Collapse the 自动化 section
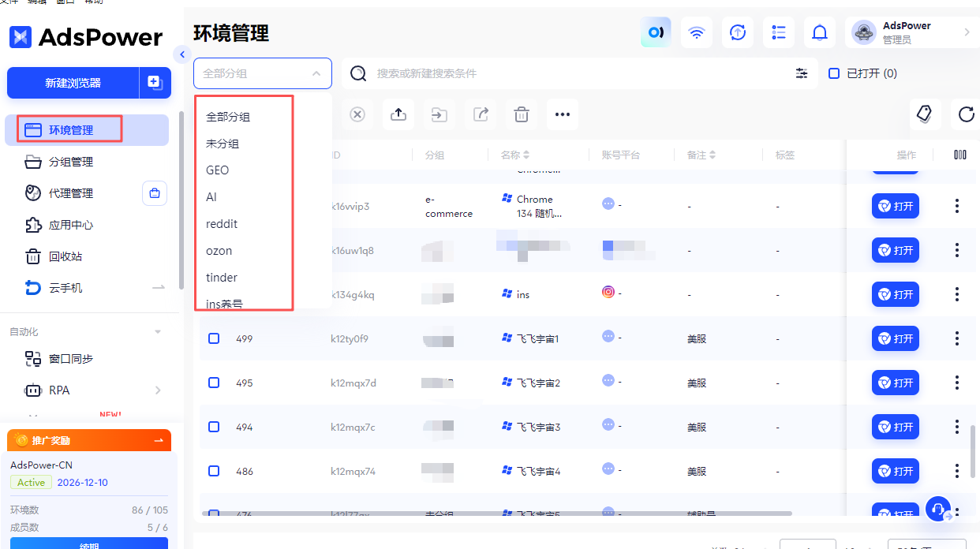This screenshot has width=980, height=549. (x=158, y=332)
